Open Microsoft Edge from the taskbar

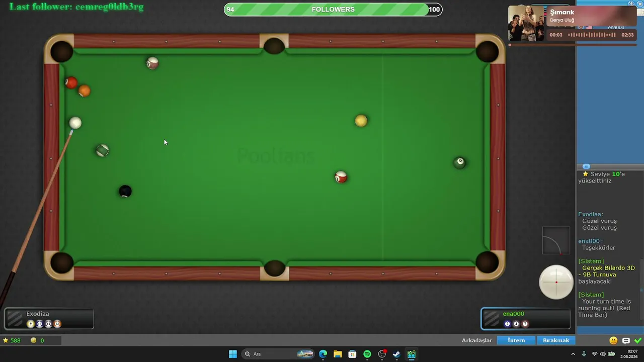tap(323, 354)
